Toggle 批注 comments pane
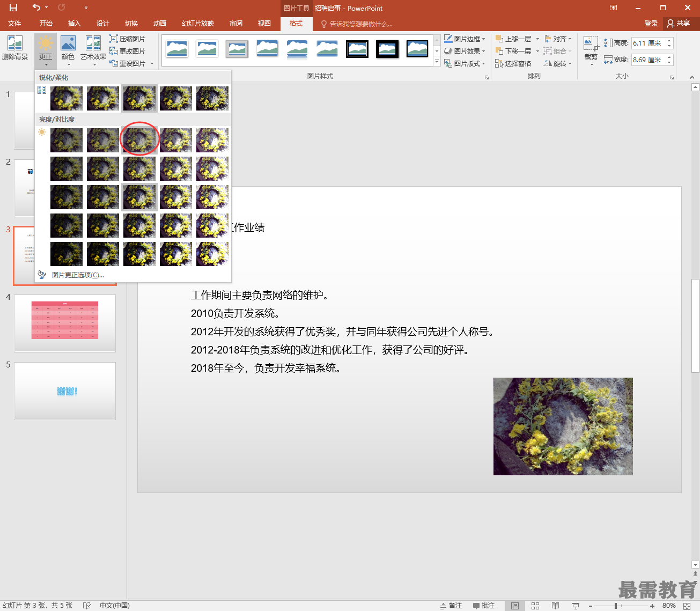Image resolution: width=700 pixels, height=611 pixels. [484, 606]
